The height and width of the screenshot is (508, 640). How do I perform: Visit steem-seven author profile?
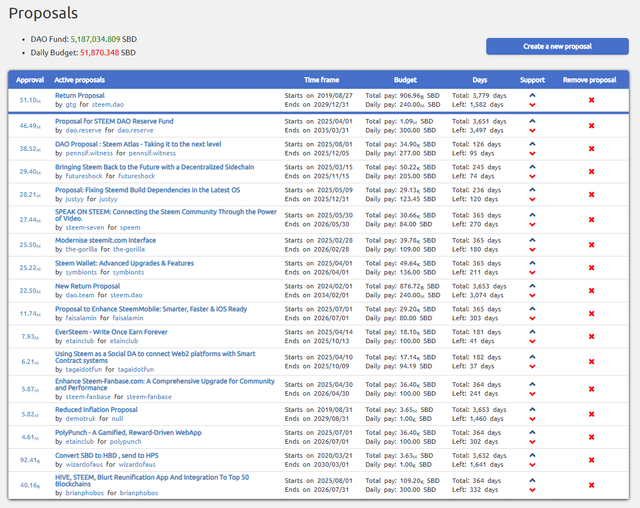pyautogui.click(x=85, y=227)
